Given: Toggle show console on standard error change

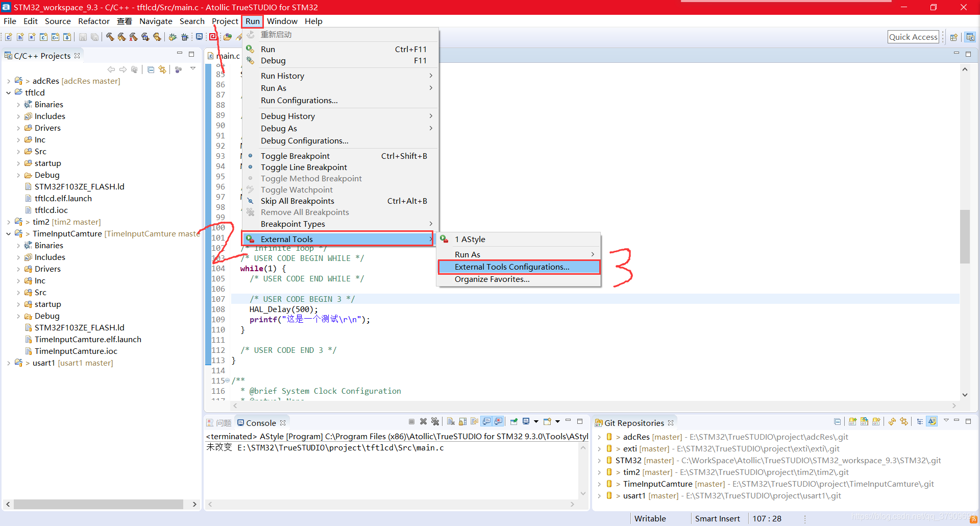Looking at the screenshot, I should [498, 421].
